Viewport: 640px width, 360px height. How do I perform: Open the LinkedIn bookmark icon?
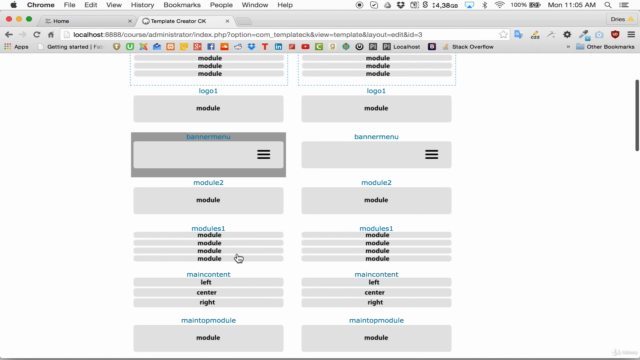point(278,47)
